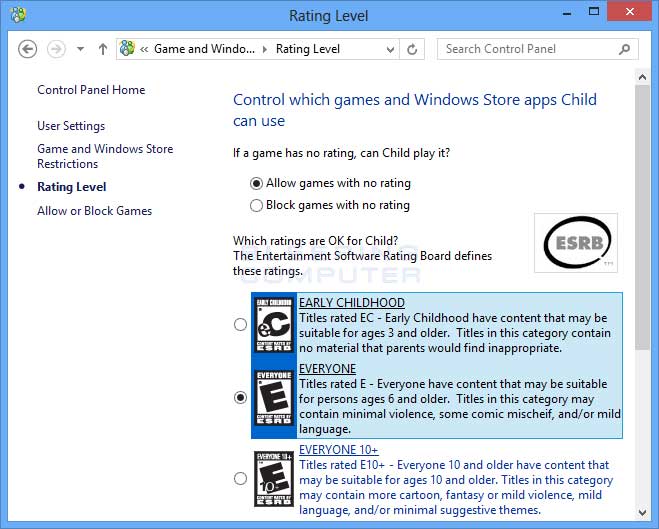The image size is (659, 529).
Task: Click the EVERYONE heading
Action: pyautogui.click(x=327, y=368)
